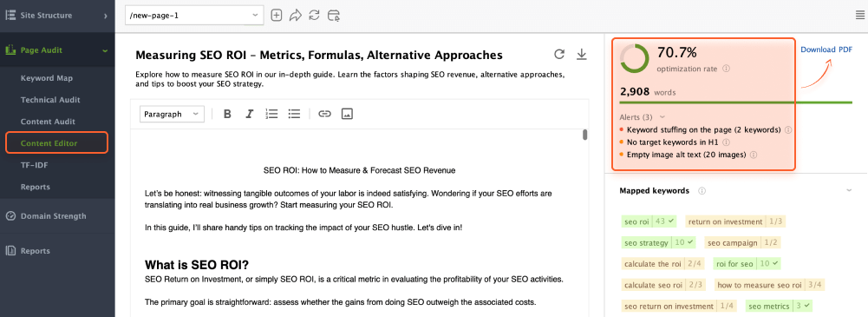Open Keyword Map in the sidebar

[x=47, y=78]
